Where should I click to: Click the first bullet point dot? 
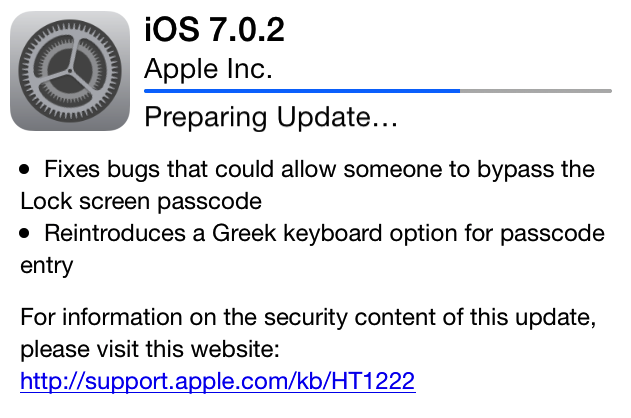pos(25,171)
